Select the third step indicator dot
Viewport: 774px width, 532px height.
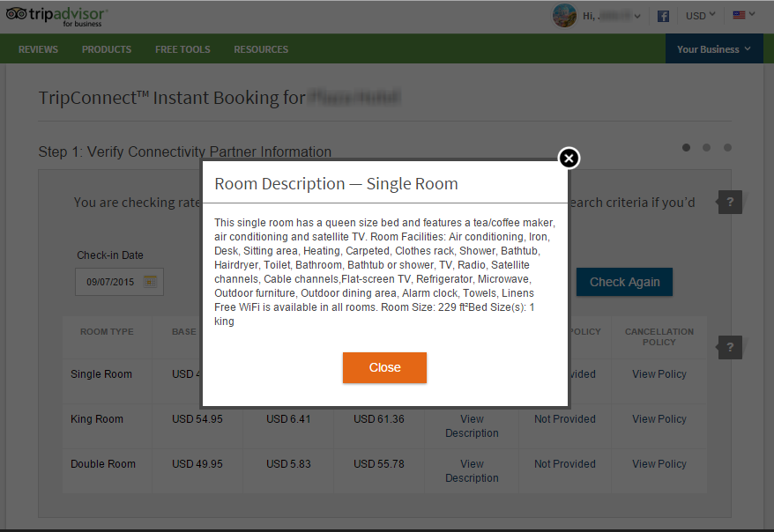point(727,148)
